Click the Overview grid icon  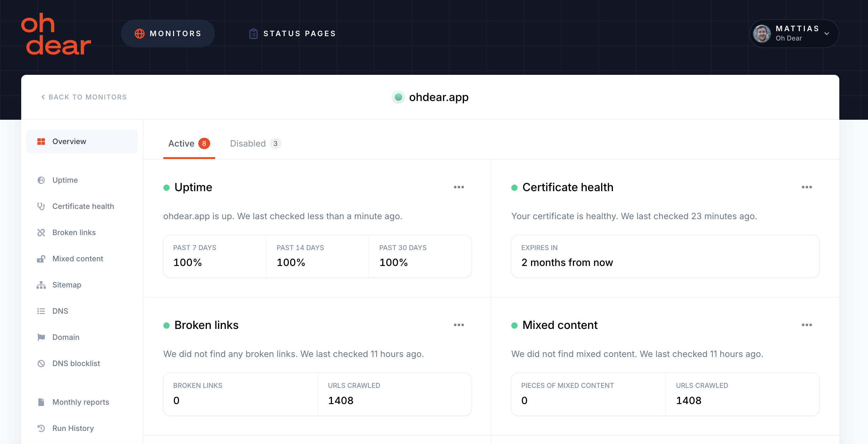(41, 142)
